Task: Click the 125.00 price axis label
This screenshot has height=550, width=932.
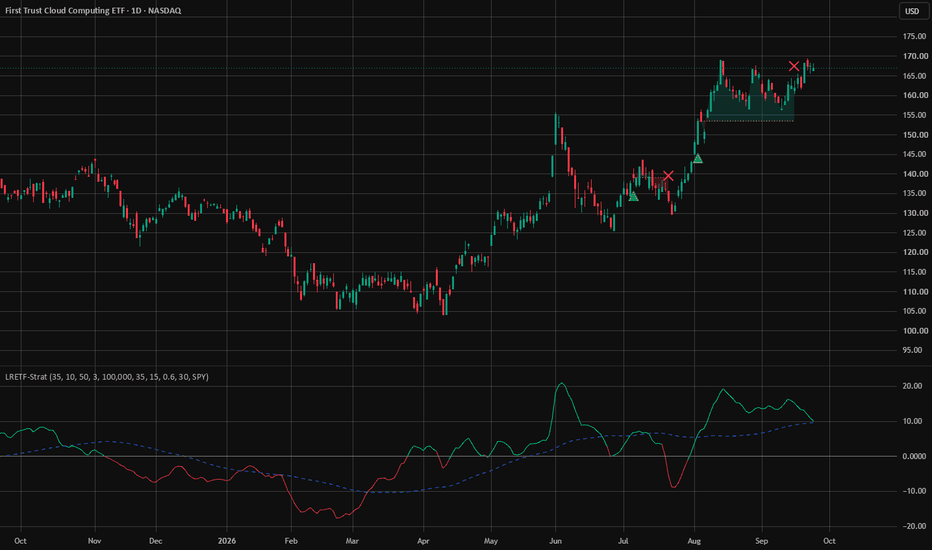Action: coord(914,233)
